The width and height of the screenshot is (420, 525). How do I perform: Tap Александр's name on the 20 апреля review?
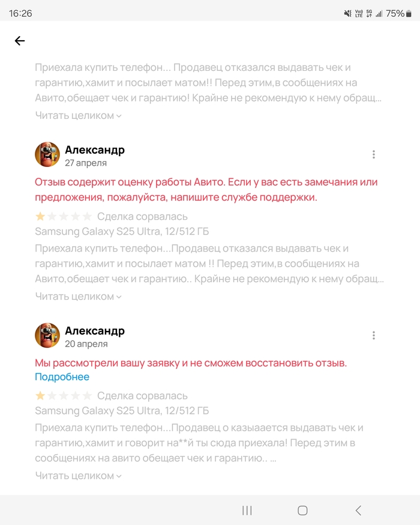pyautogui.click(x=95, y=331)
